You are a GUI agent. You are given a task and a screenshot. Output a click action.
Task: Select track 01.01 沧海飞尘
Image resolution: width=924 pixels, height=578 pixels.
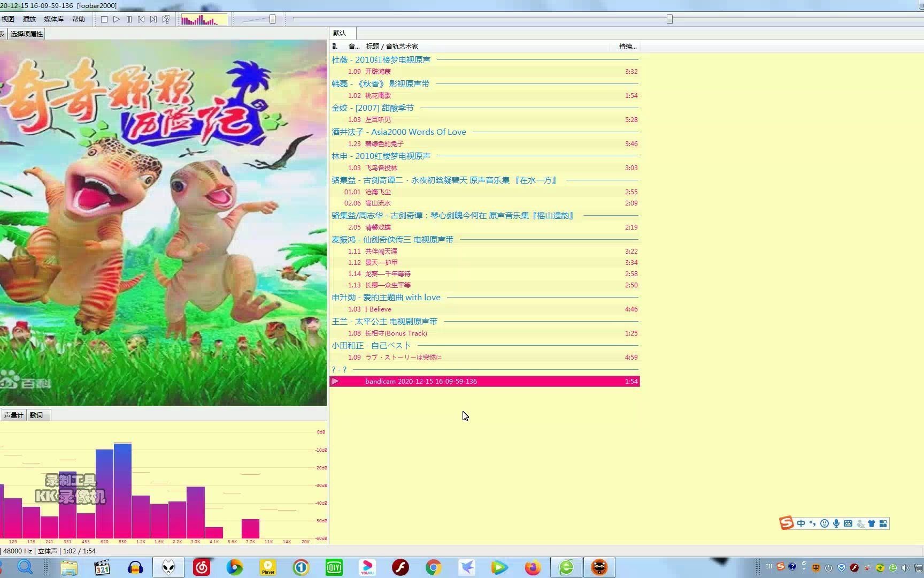point(484,192)
